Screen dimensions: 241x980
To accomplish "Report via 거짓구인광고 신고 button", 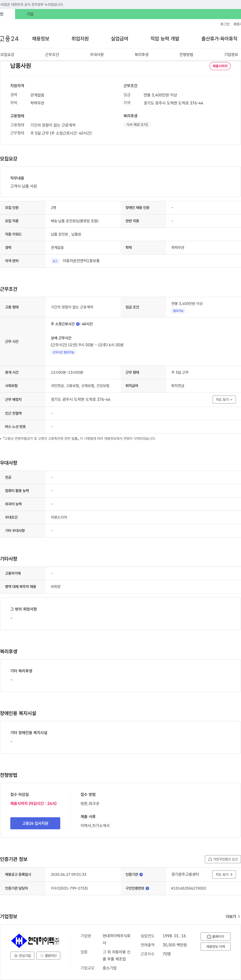I will 223,859.
